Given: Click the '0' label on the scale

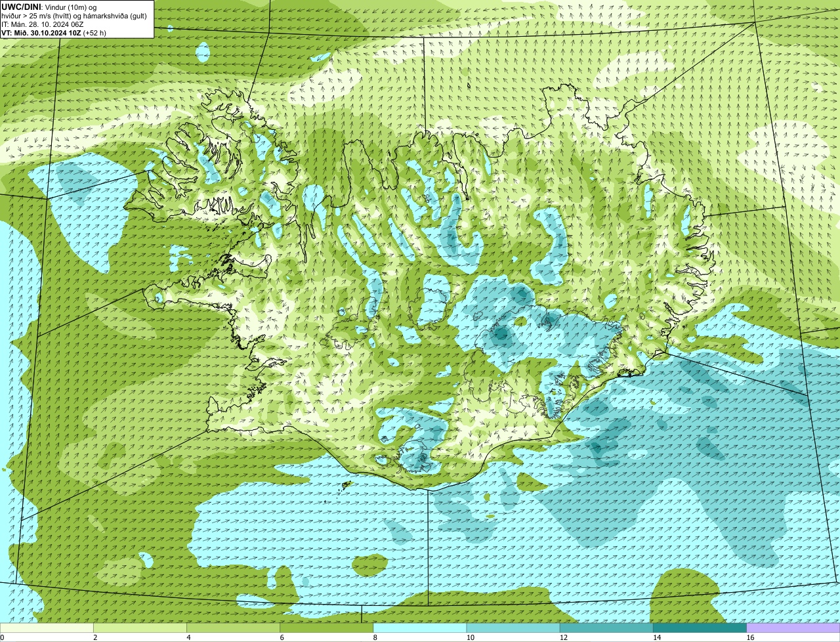Looking at the screenshot, I should [x=2, y=637].
